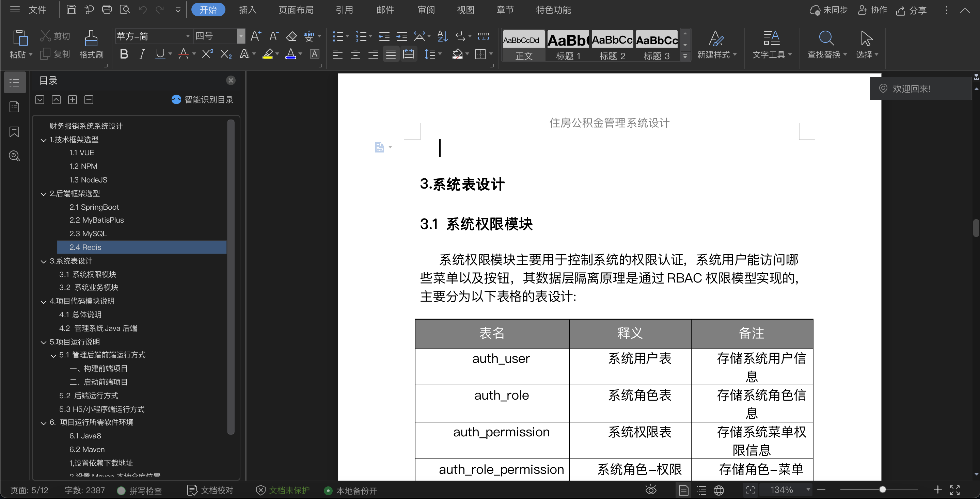The height and width of the screenshot is (499, 980).
Task: Collapse the 3.系统表设计 tree node
Action: tap(43, 261)
